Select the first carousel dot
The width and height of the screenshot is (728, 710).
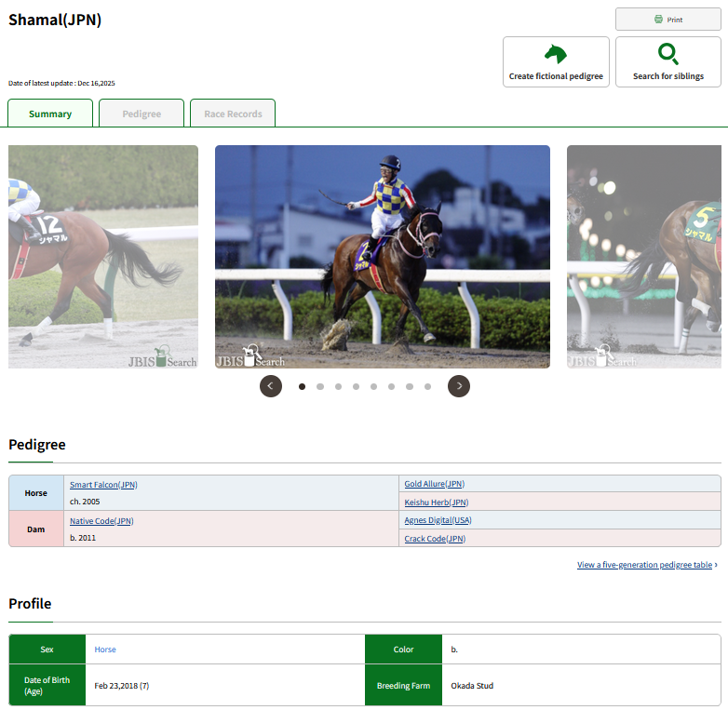click(302, 386)
